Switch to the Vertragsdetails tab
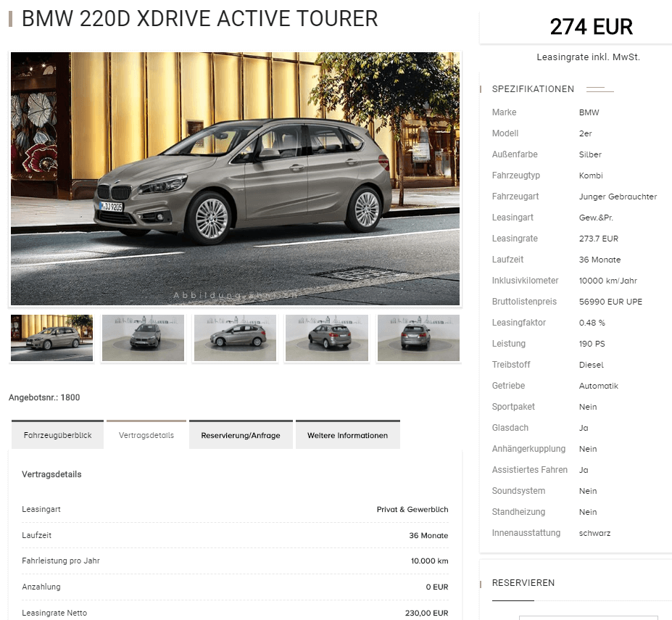Viewport: 672px width, 620px height. click(x=146, y=435)
